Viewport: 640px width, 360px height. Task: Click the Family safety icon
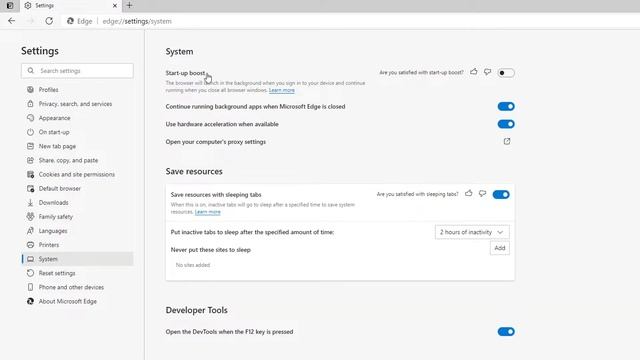[30, 217]
